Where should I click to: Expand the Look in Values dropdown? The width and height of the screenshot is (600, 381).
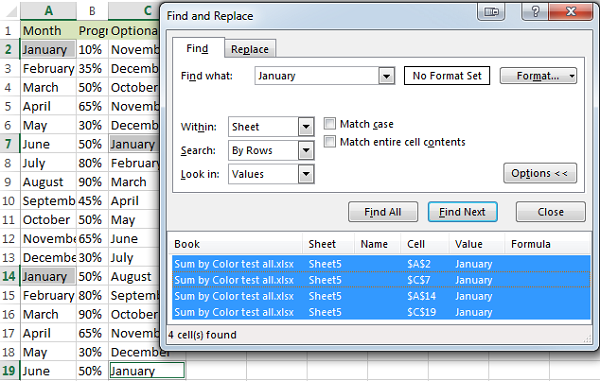(306, 174)
